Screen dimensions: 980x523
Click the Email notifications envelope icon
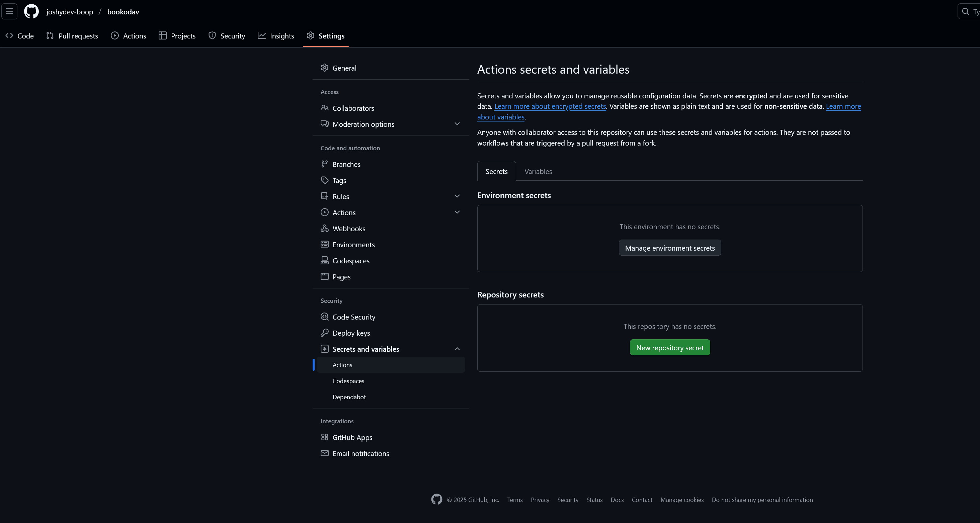coord(324,453)
